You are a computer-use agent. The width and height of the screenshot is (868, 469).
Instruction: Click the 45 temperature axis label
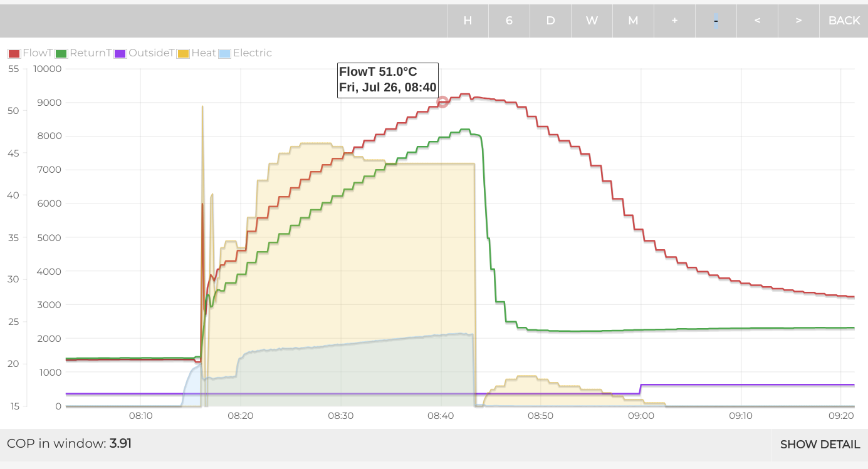(x=13, y=153)
